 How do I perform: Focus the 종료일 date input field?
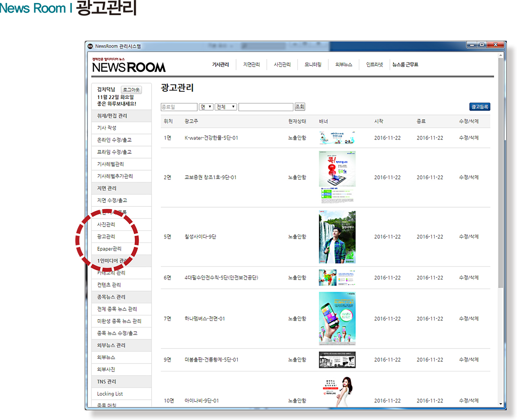coord(179,107)
